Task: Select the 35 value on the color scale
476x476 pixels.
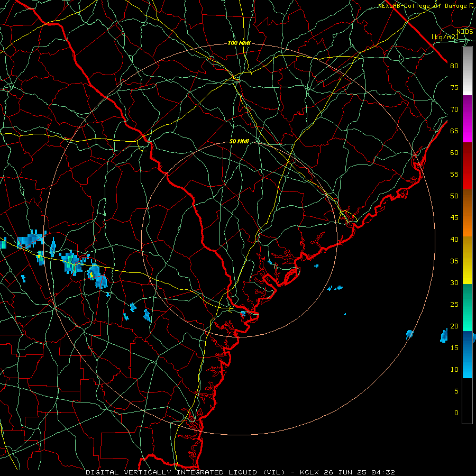Action: (x=454, y=261)
